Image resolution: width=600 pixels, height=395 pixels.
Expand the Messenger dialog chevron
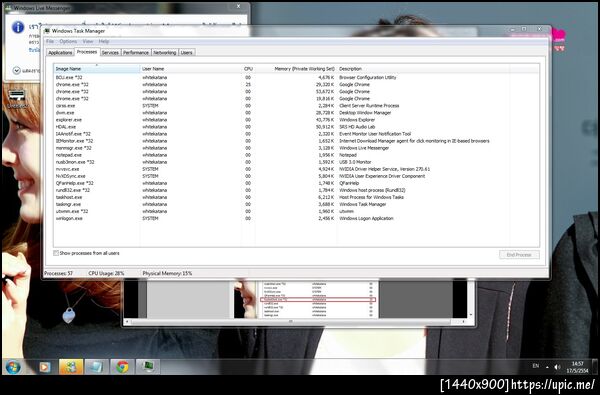pos(16,70)
